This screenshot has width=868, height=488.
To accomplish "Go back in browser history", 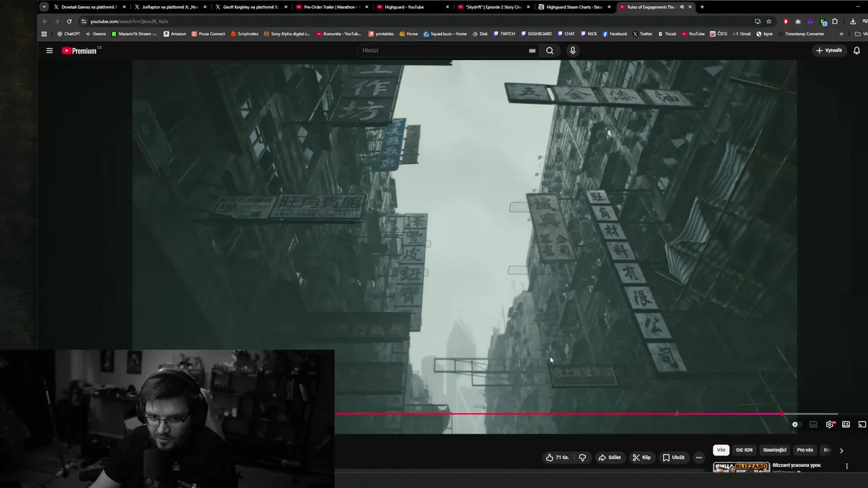I will click(x=45, y=21).
